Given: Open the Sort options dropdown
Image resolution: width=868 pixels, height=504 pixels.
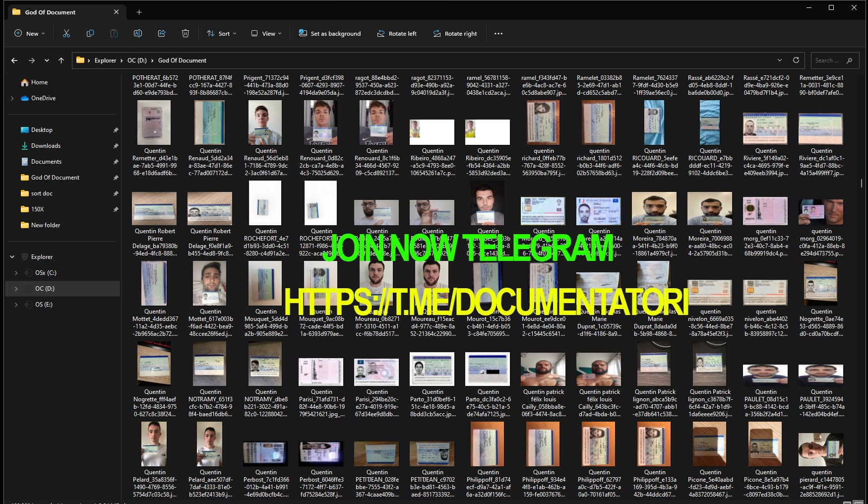Looking at the screenshot, I should [221, 34].
